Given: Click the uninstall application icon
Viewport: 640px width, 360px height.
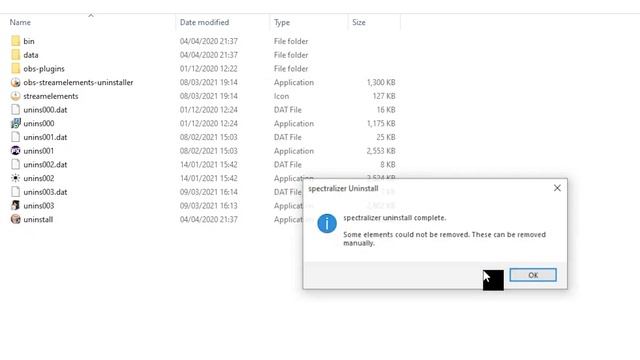Looking at the screenshot, I should tap(16, 219).
